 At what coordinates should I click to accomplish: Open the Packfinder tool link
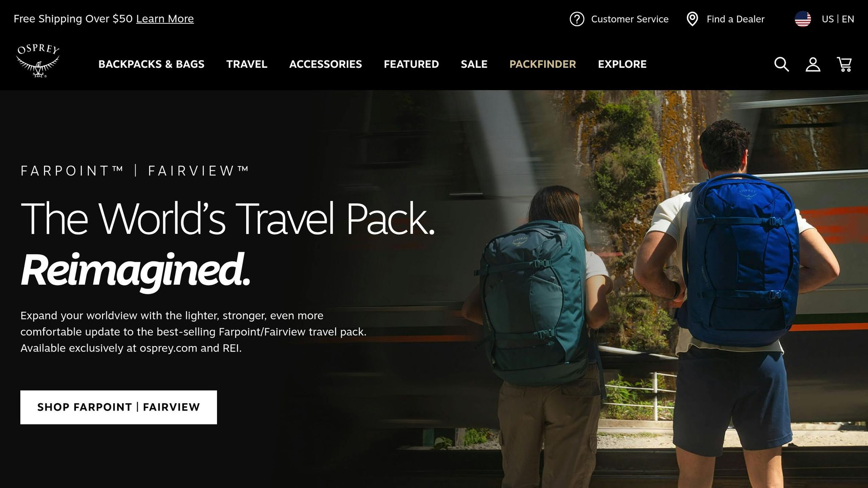[542, 64]
